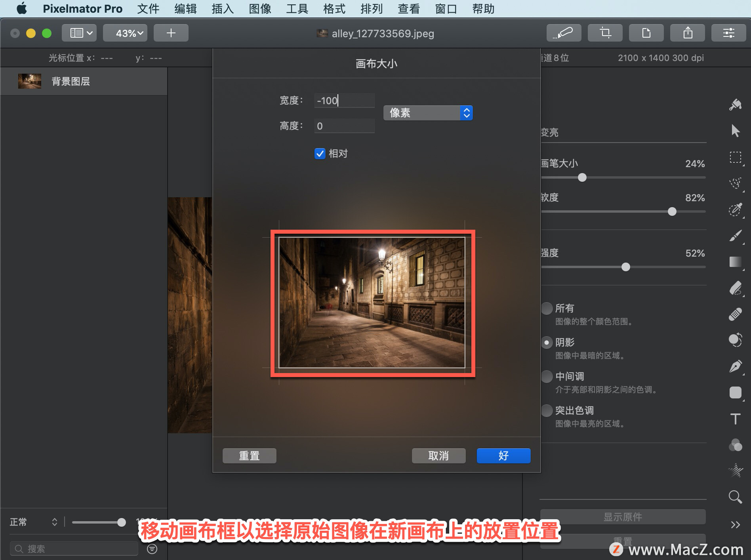Select the Quick Selection tool
This screenshot has width=751, height=560.
[736, 183]
